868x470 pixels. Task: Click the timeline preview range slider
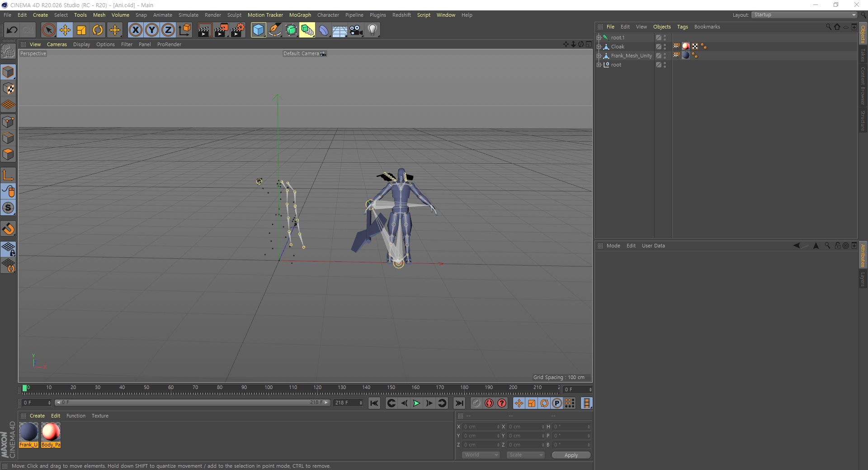coord(192,403)
